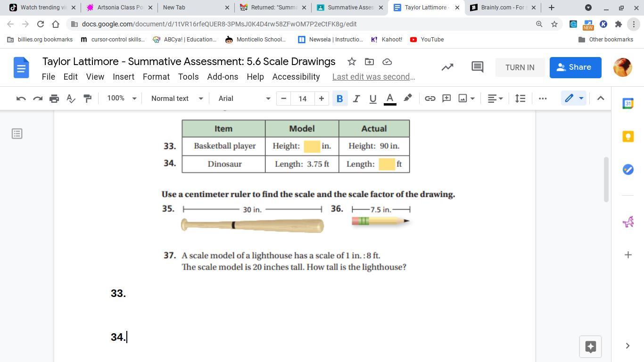Add a comment from the toolbar
Image resolution: width=644 pixels, height=362 pixels.
(x=446, y=99)
